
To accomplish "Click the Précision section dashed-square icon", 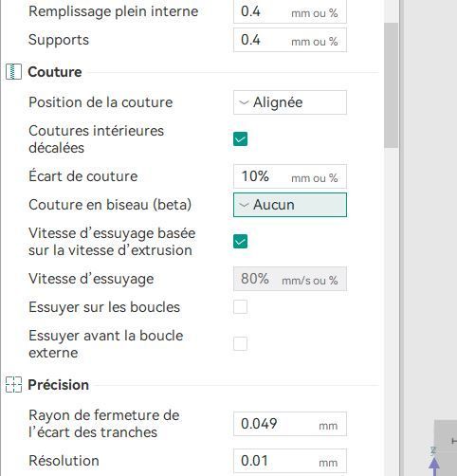I will pyautogui.click(x=13, y=384).
